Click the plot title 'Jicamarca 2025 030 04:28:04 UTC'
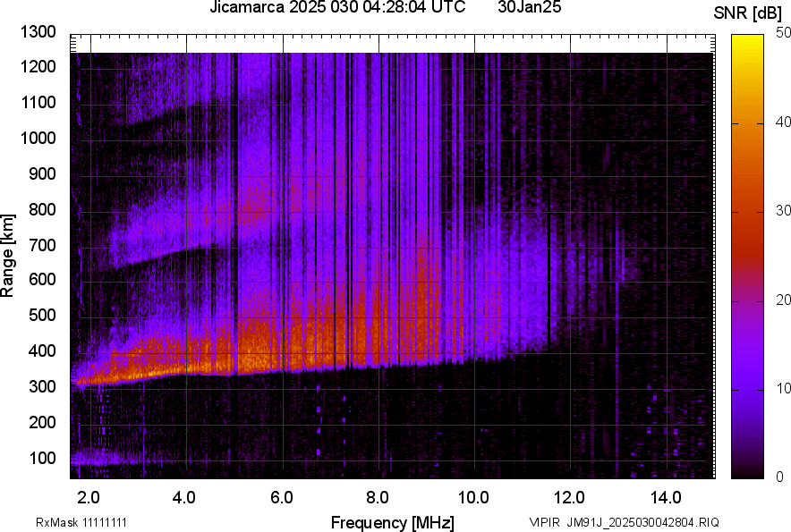Screen dimensions: 791x532 point(337,7)
